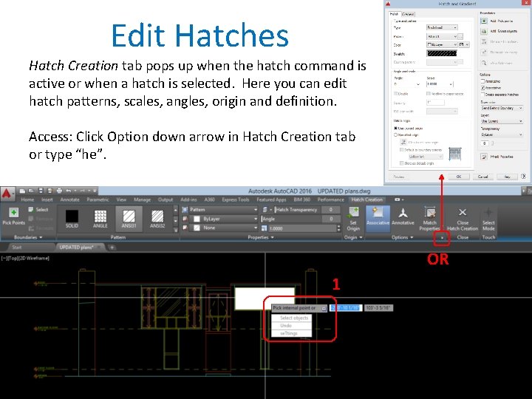This screenshot has height=399, width=532.
Task: Click the hatch scale 1.0000 spinner
Action: pos(338,228)
